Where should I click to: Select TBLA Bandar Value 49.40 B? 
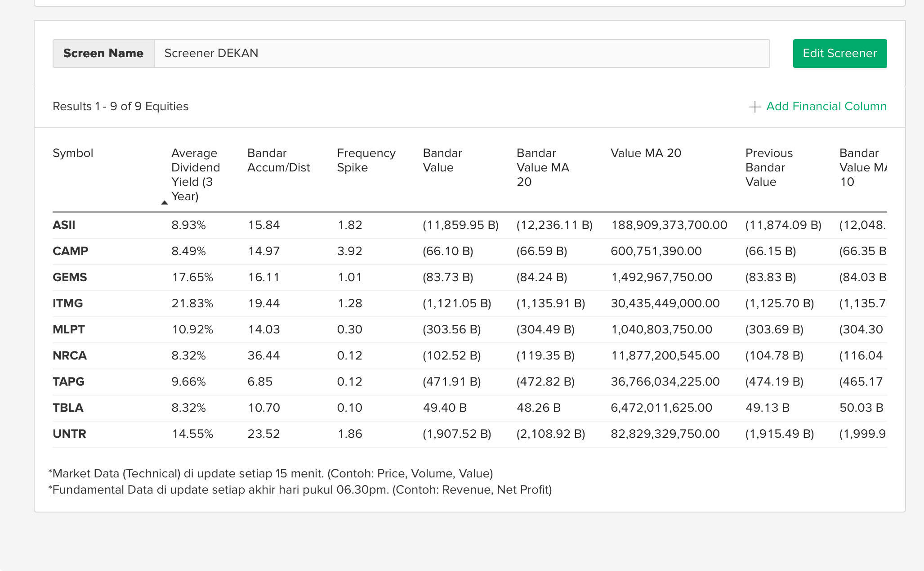coord(445,408)
